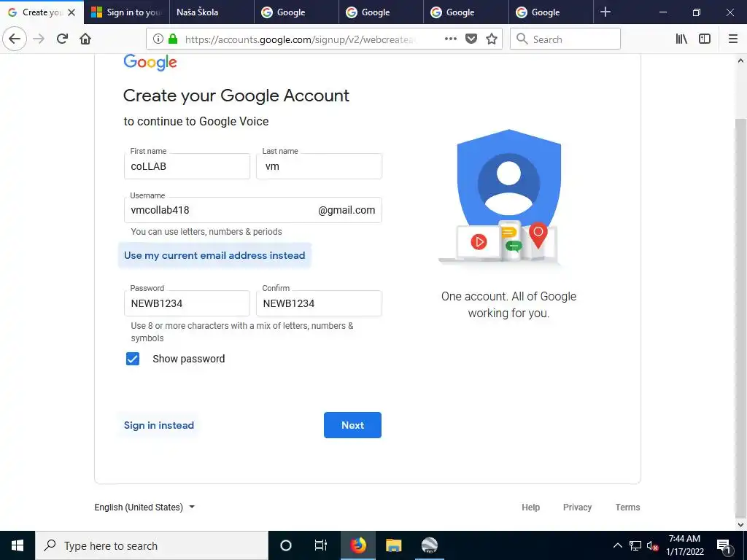Click the Firefox taskbar icon
Viewport: 747px width, 560px height.
(x=357, y=545)
